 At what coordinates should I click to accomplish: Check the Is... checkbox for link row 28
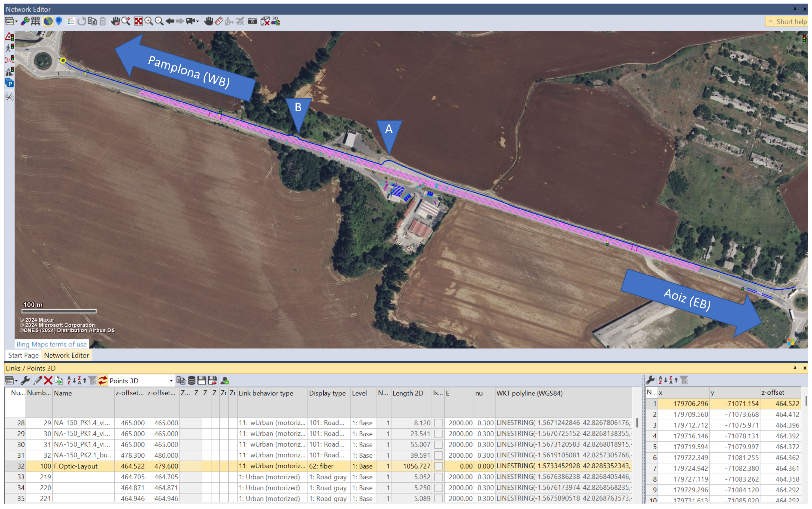click(x=438, y=423)
